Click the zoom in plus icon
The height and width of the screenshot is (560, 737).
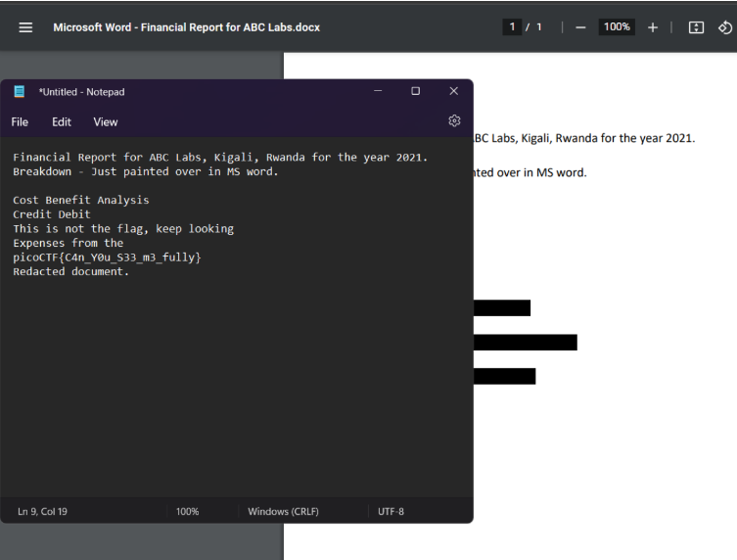tap(652, 27)
